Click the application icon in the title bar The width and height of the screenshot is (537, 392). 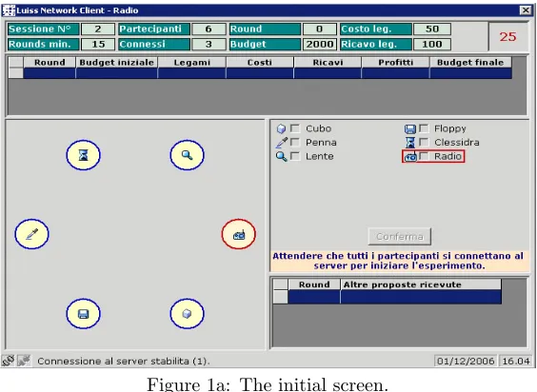pyautogui.click(x=9, y=10)
